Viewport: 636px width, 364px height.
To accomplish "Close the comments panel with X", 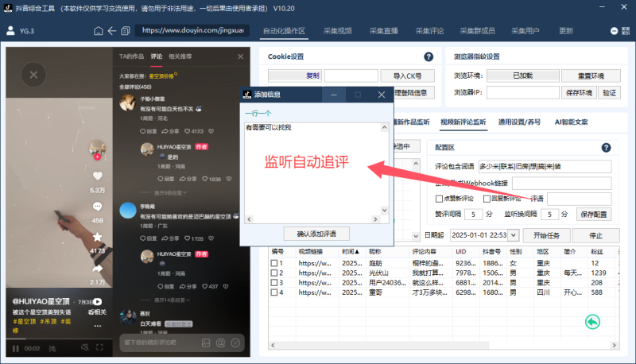I will click(x=241, y=56).
